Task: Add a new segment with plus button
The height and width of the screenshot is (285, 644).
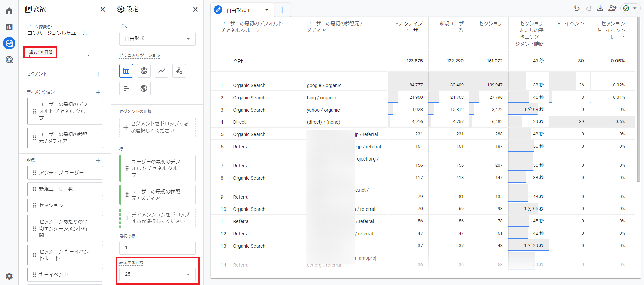Action: [98, 74]
